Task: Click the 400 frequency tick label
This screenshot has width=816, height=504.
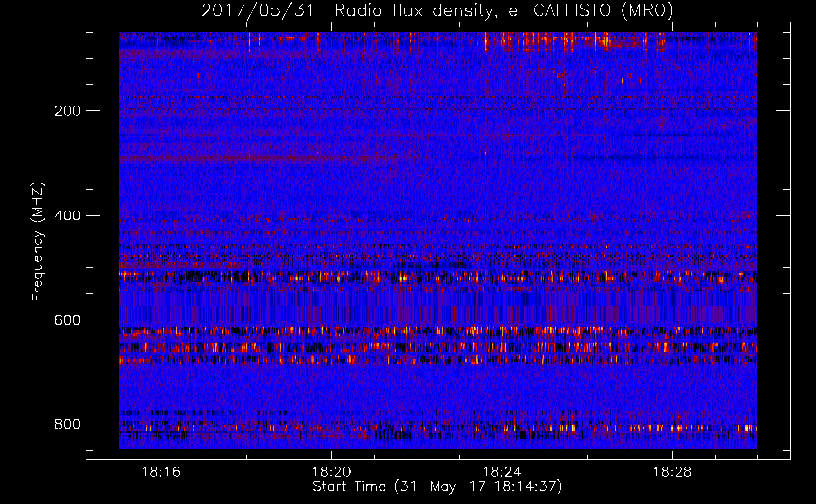Action: click(68, 216)
